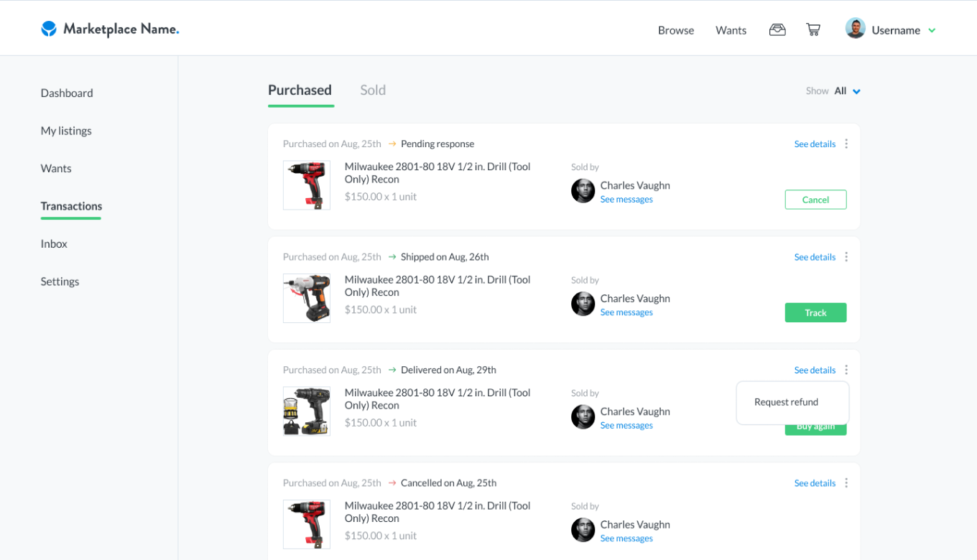Open drill thumbnail in Delivered order
The height and width of the screenshot is (560, 977).
pyautogui.click(x=307, y=411)
